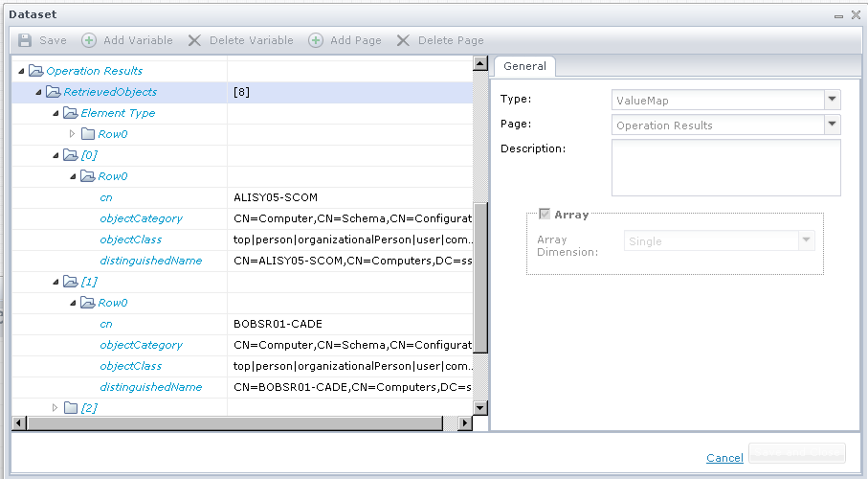Viewport: 868px width, 479px height.
Task: Click the Add Variable plus icon
Action: pyautogui.click(x=89, y=40)
